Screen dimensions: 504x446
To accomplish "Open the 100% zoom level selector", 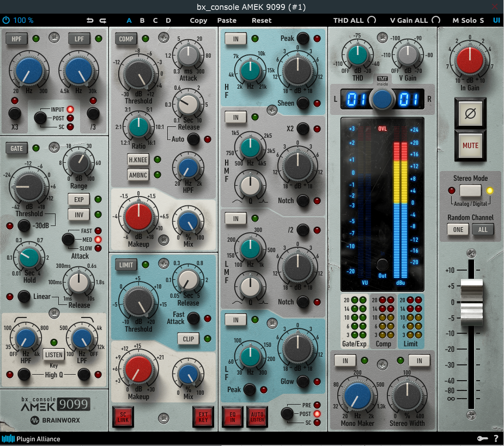I will (24, 20).
